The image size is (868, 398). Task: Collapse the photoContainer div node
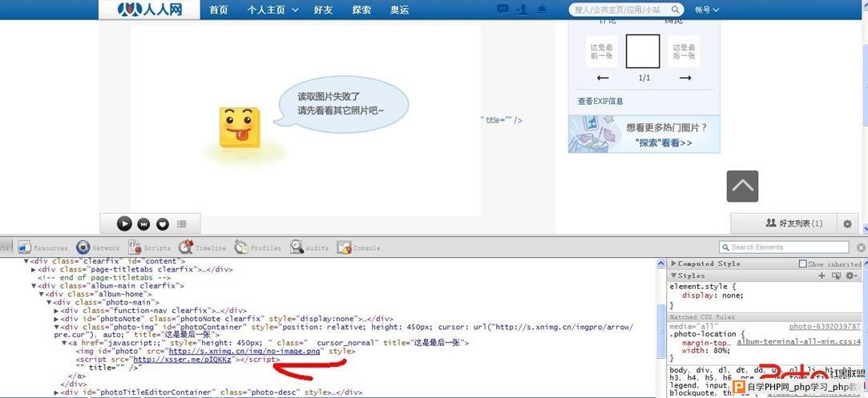[x=56, y=328]
